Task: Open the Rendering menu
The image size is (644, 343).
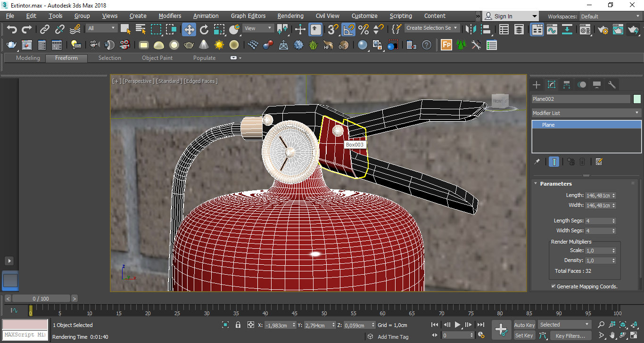Action: [x=290, y=16]
